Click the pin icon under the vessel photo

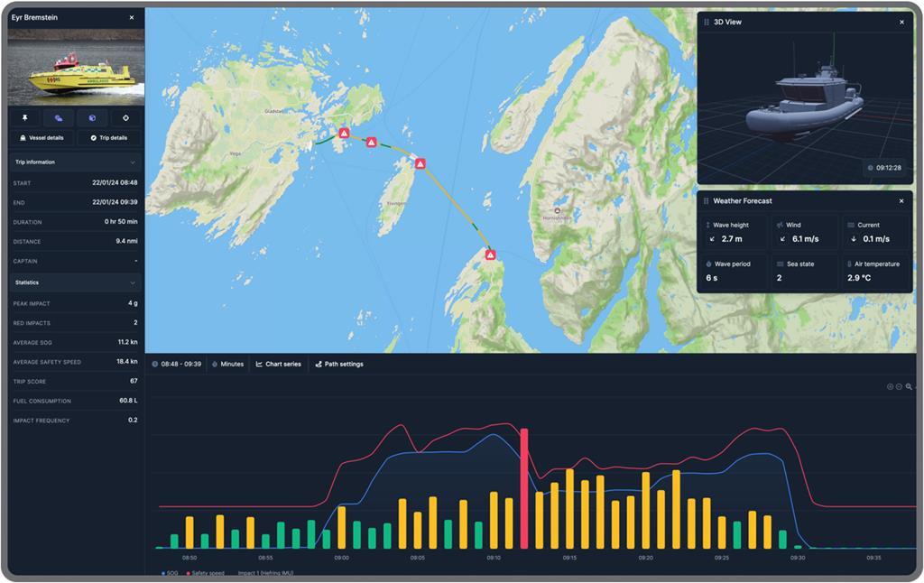point(25,118)
